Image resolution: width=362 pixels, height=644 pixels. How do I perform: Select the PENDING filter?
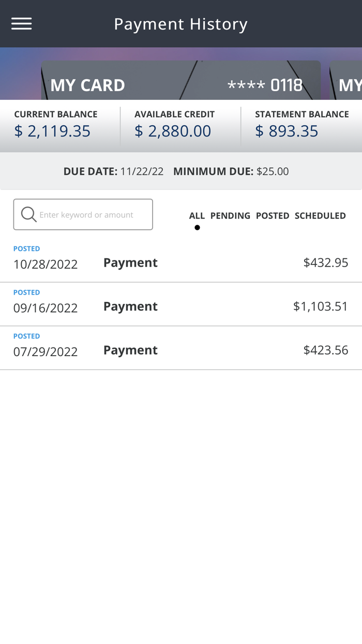(x=230, y=215)
